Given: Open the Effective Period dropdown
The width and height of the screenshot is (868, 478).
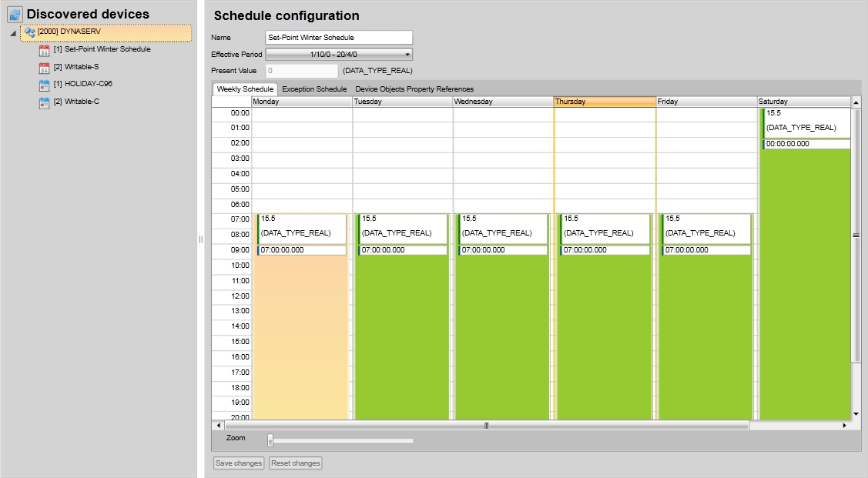Looking at the screenshot, I should tap(339, 55).
